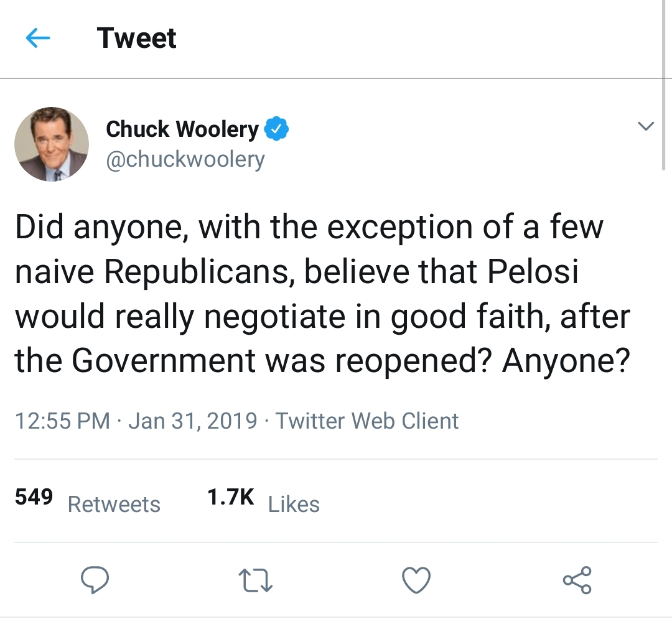Screen dimensions: 672x624
Task: Click the Chuck Woolery display name
Action: pos(182,129)
